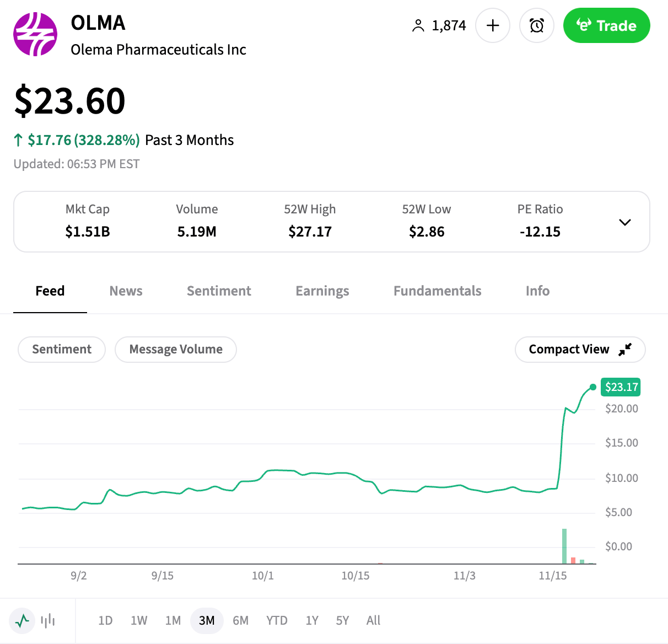The image size is (668, 644).
Task: Open the News tab
Action: tap(126, 291)
